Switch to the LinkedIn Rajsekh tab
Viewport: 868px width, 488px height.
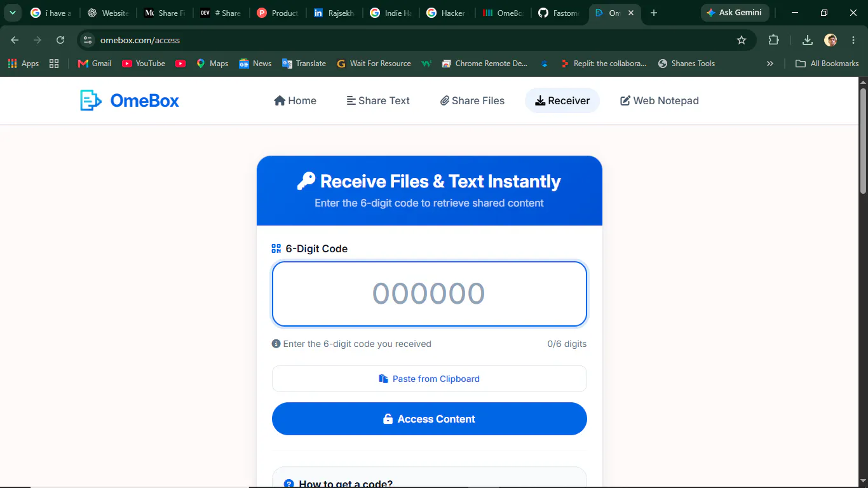[x=334, y=13]
